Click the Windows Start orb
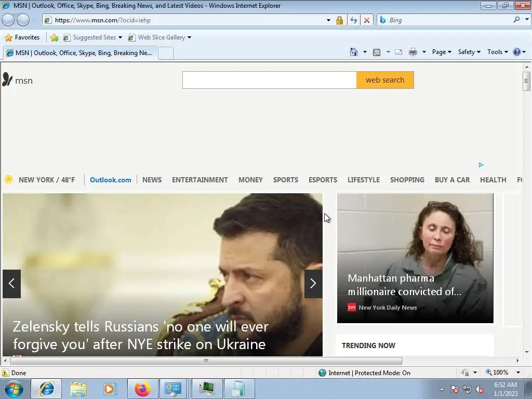Viewport: 532px width, 399px height. point(14,389)
